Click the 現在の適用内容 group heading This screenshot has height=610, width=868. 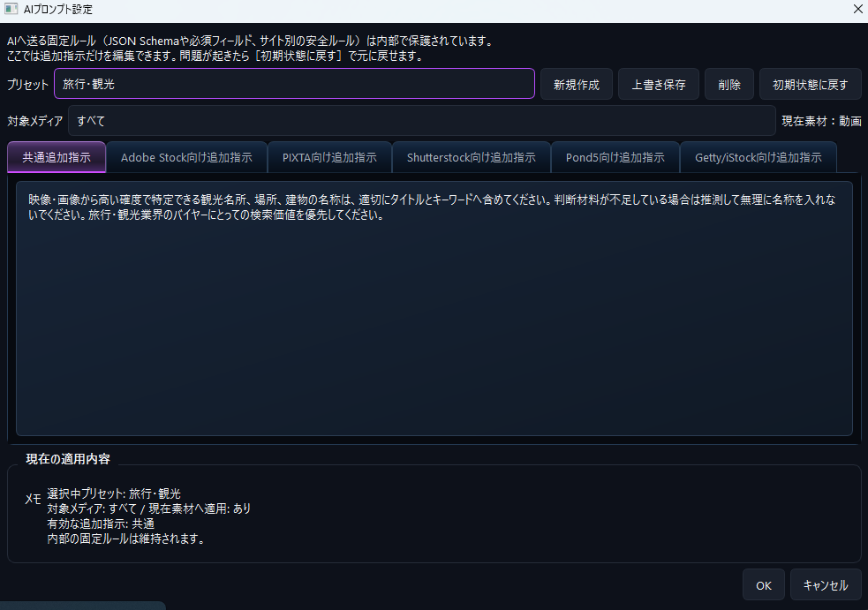67,459
